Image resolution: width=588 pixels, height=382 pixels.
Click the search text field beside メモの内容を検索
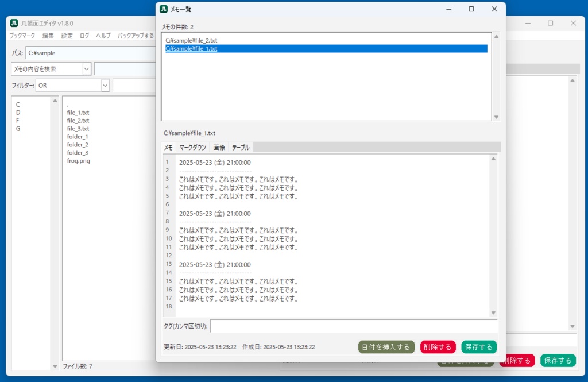coord(125,69)
